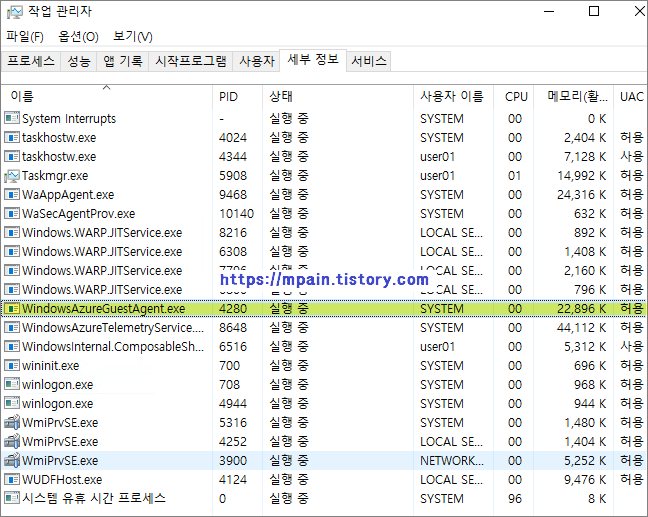
Task: Maximize the Task Manager window
Action: [594, 11]
